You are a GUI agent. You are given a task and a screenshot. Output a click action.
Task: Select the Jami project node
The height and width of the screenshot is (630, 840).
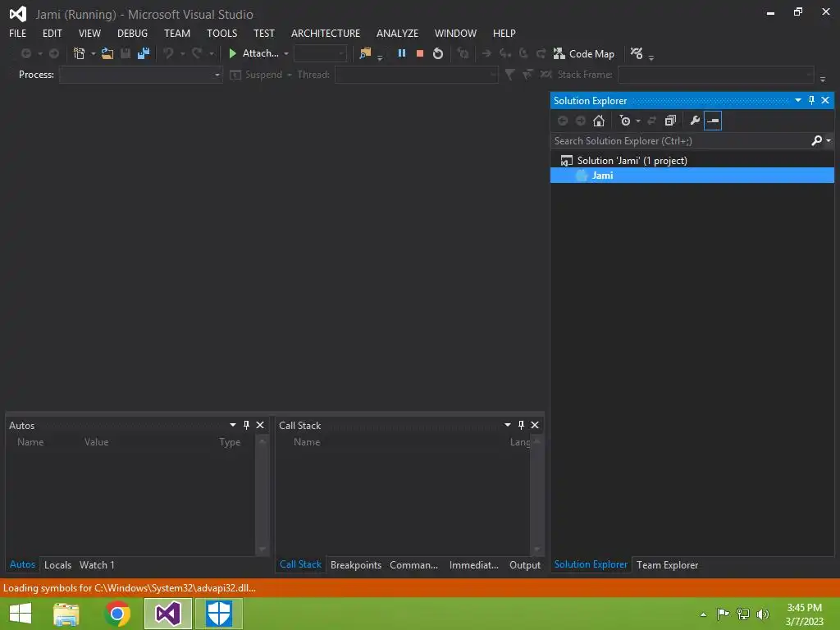coord(692,176)
